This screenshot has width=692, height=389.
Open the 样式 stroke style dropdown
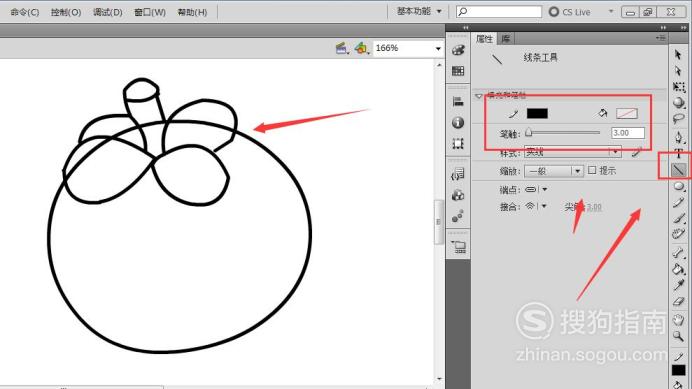[572, 152]
